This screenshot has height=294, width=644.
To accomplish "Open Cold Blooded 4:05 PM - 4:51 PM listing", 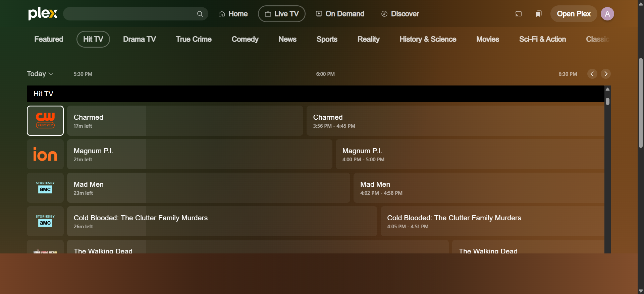I will click(492, 221).
